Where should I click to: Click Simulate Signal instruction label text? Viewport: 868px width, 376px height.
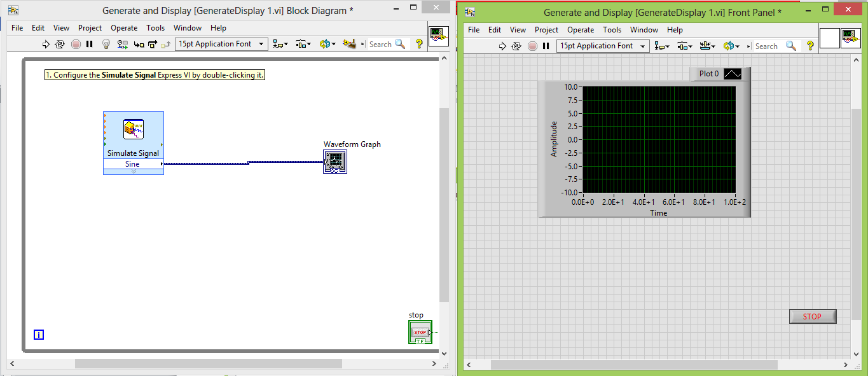[155, 75]
